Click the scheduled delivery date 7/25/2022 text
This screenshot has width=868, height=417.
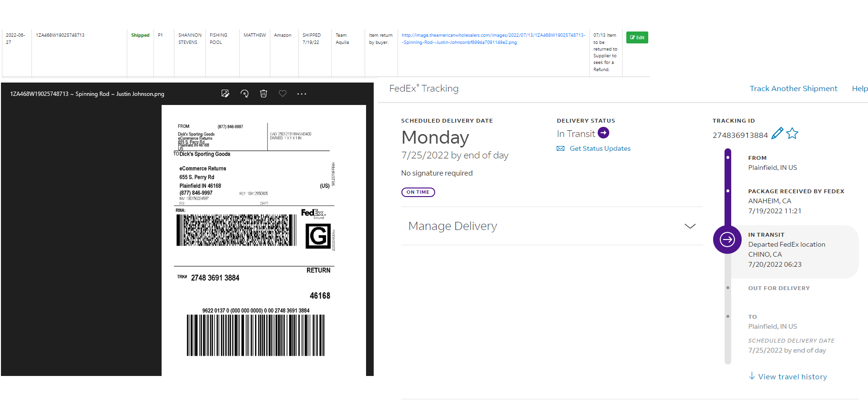click(x=455, y=156)
